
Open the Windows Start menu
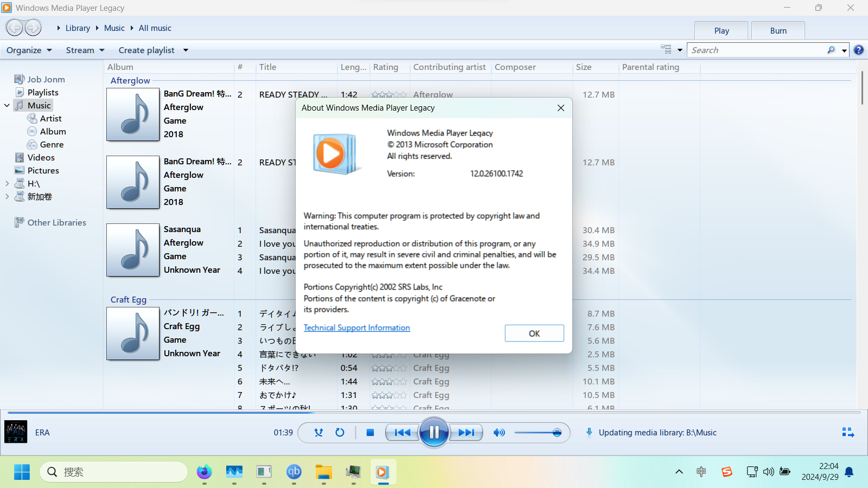pyautogui.click(x=22, y=472)
